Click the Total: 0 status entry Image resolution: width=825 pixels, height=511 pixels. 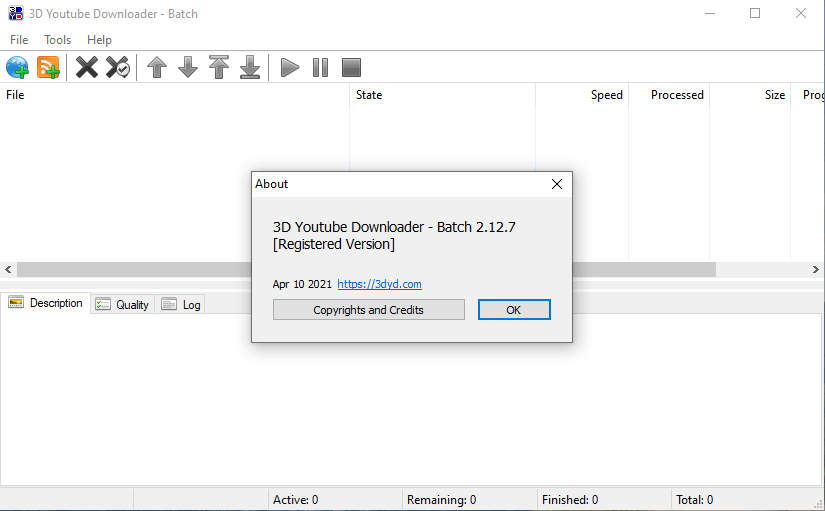(695, 500)
